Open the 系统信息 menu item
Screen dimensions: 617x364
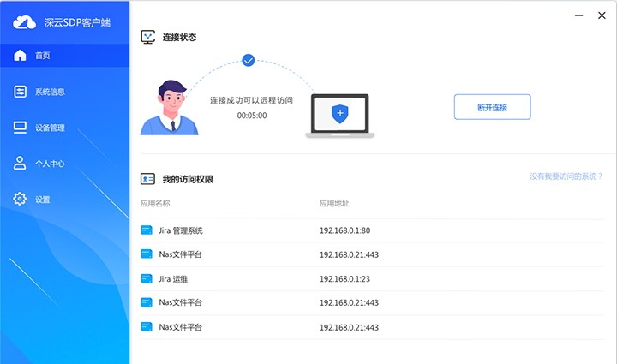pos(50,92)
